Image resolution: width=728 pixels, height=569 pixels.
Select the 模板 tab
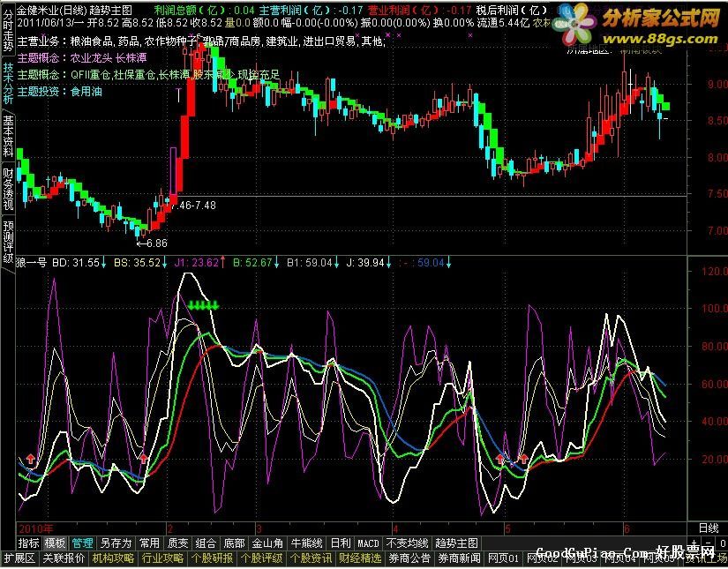click(56, 543)
